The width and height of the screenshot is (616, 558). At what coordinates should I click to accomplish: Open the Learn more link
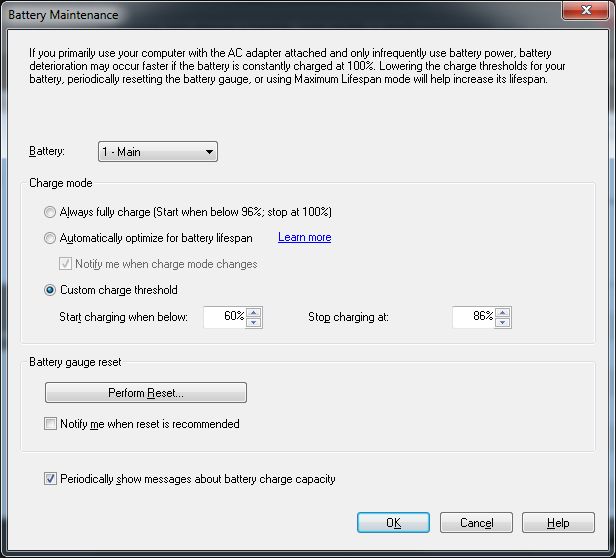[x=304, y=237]
